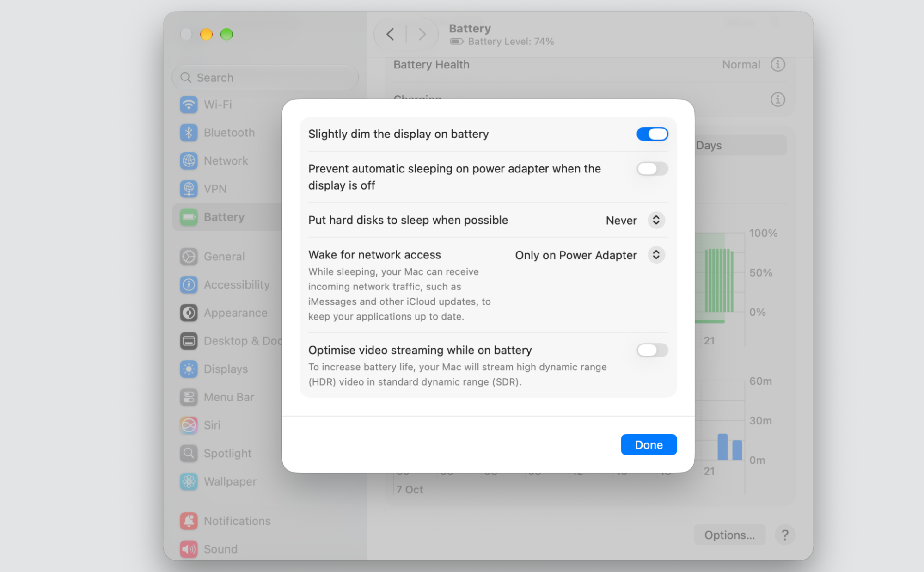Click the Search field in sidebar
Screen dimensions: 924x572
coord(265,77)
